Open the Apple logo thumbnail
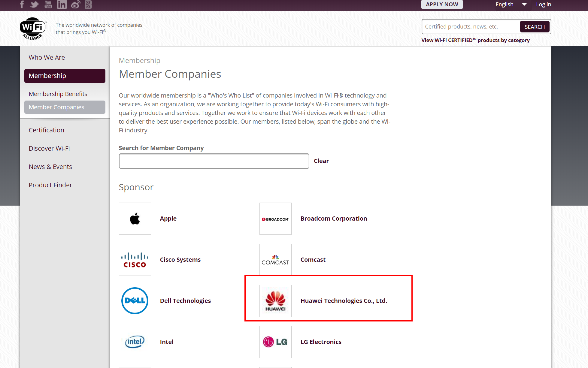This screenshot has height=368, width=588. tap(135, 219)
